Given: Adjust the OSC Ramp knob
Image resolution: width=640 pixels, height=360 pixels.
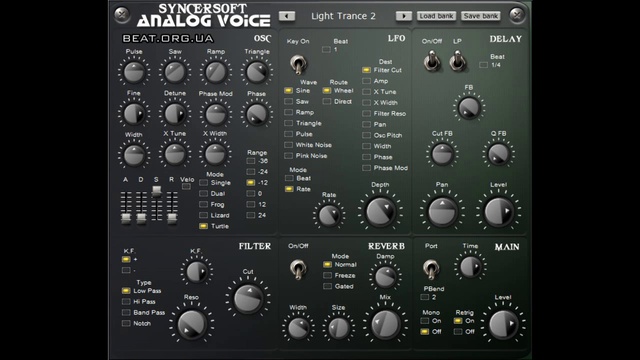Looking at the screenshot, I should tap(216, 72).
